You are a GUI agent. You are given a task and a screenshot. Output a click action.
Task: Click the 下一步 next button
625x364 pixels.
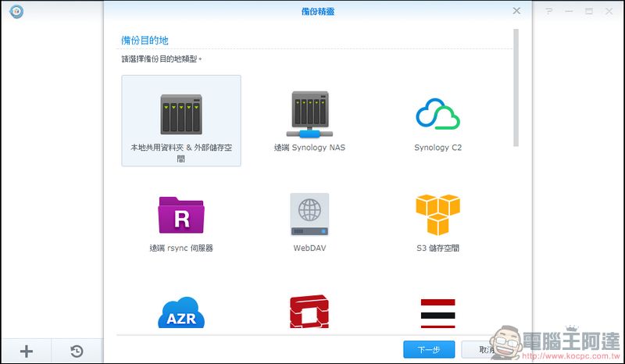point(429,350)
